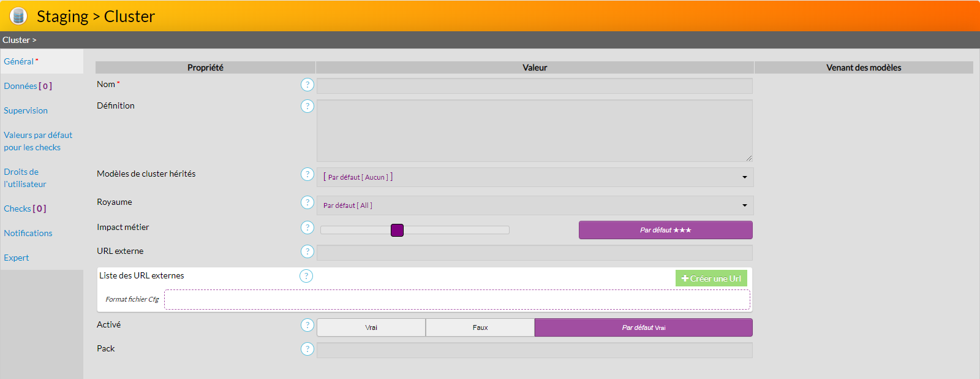Viewport: 980px width, 379px height.
Task: Click the Créer une Url button
Action: pos(711,278)
